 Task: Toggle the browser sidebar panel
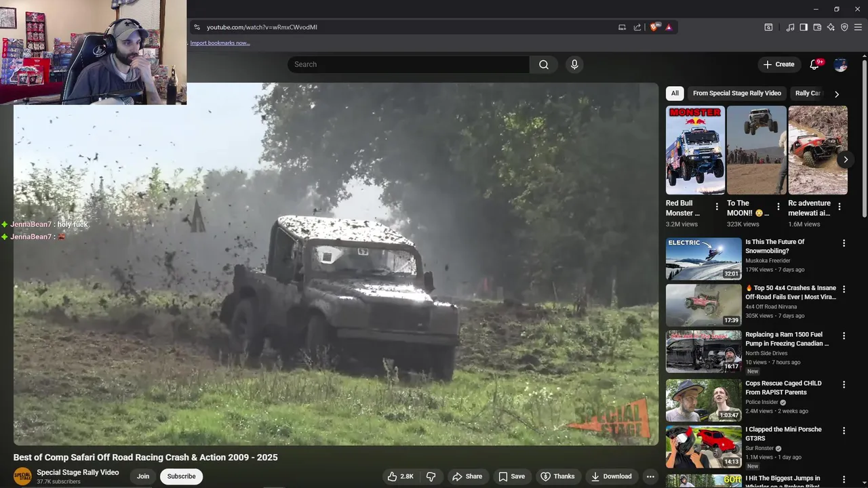[x=804, y=27]
